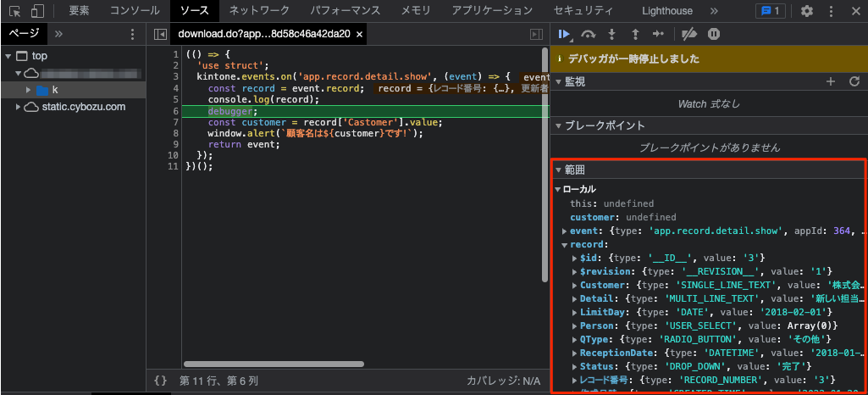Open the ネットワーク tab
Viewport: 868px width, 395px height.
click(259, 10)
